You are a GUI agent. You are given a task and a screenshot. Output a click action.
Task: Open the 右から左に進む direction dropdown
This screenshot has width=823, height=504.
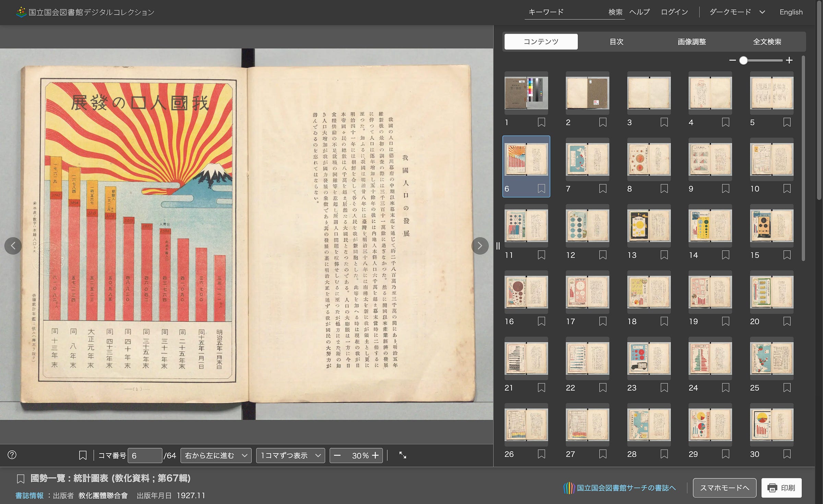pyautogui.click(x=216, y=455)
